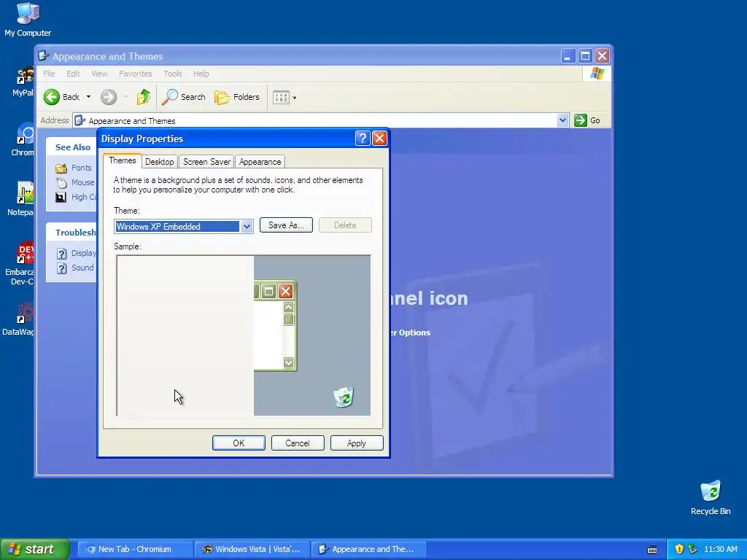Switch to Appearance and Themes taskbar button
This screenshot has height=560, width=747.
[369, 550]
